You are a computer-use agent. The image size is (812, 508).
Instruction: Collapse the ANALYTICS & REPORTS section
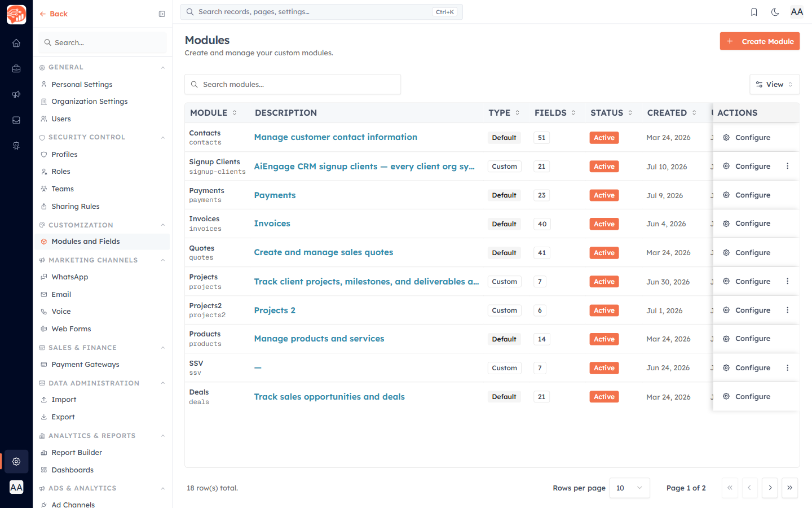[162, 436]
